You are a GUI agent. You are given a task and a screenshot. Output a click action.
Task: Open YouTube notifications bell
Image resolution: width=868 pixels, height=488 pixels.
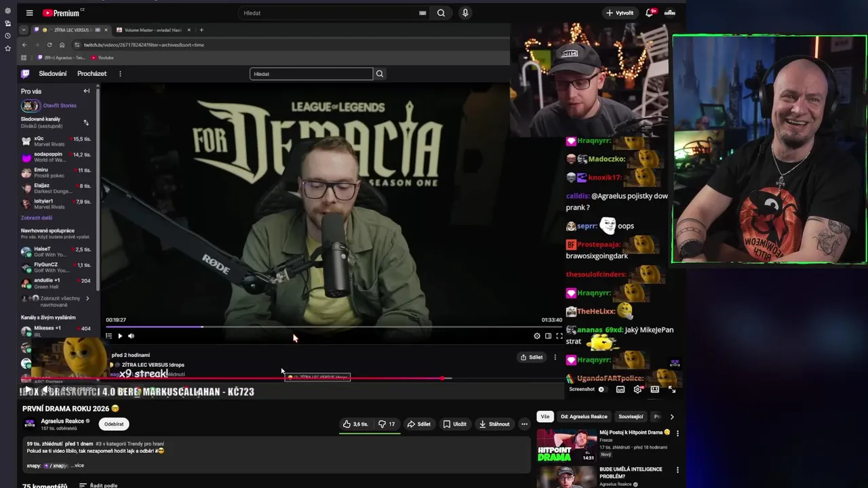tap(650, 13)
